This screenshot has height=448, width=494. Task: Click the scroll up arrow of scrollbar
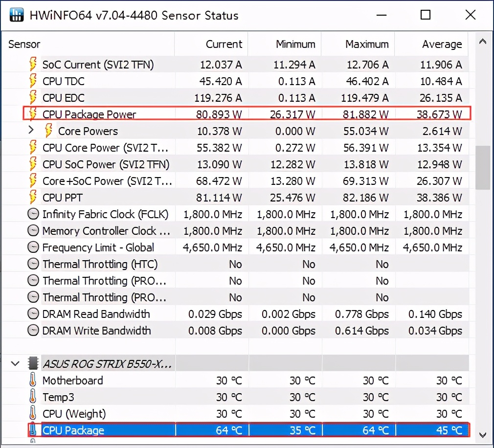(483, 42)
